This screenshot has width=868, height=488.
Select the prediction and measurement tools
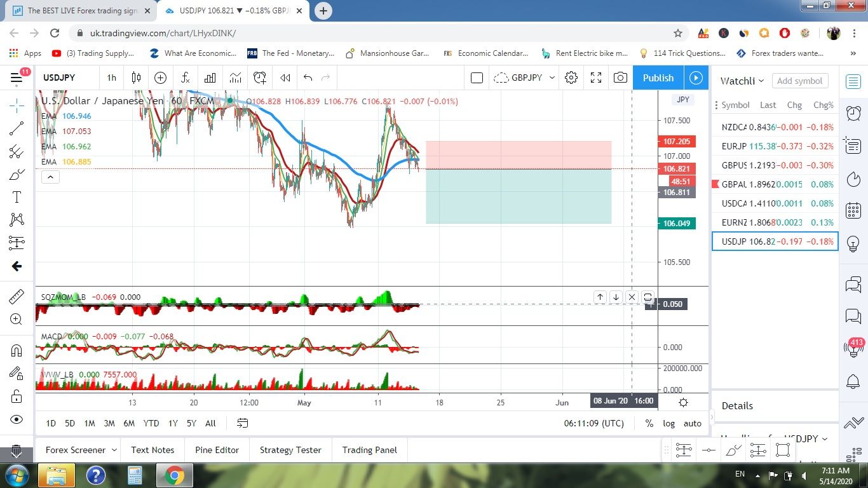click(x=17, y=243)
